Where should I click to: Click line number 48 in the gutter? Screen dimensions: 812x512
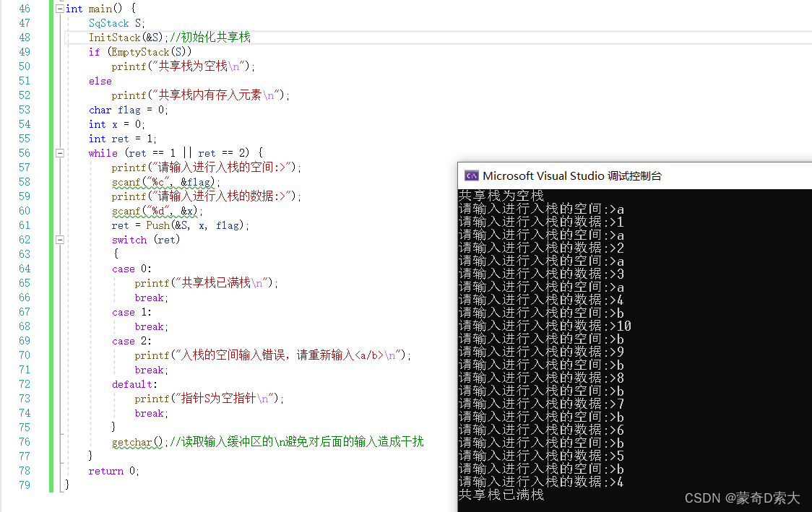click(25, 38)
